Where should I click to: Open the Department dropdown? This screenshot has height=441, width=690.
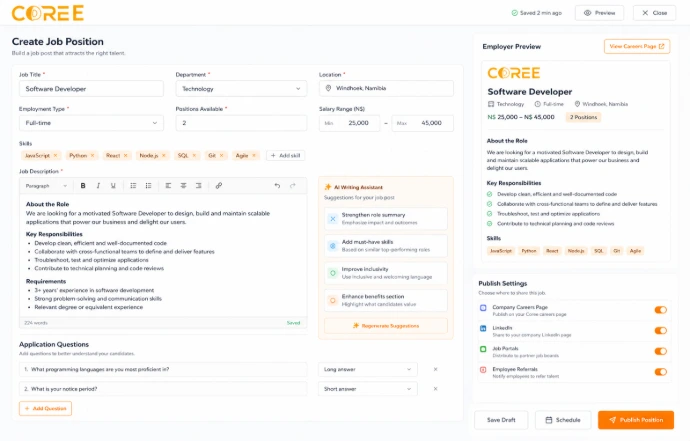(x=241, y=88)
